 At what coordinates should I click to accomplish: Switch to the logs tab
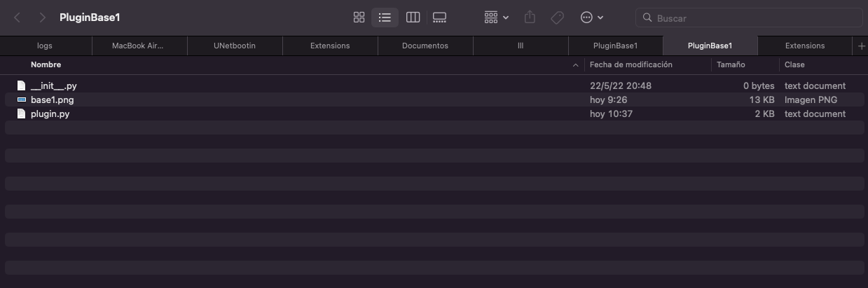pos(45,46)
